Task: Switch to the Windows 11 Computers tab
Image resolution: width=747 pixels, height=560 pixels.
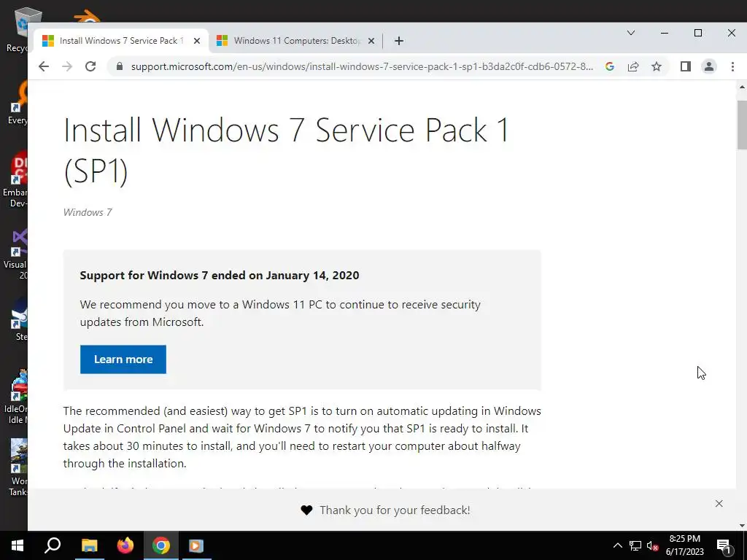Action: coord(295,41)
